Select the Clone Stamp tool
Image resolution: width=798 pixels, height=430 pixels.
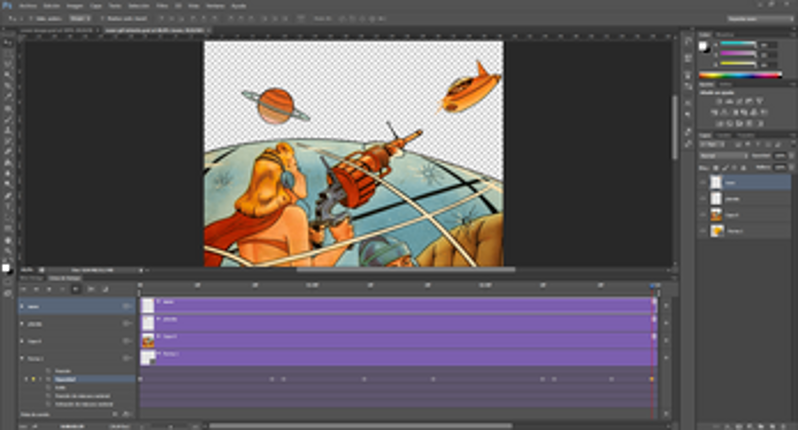[x=8, y=131]
